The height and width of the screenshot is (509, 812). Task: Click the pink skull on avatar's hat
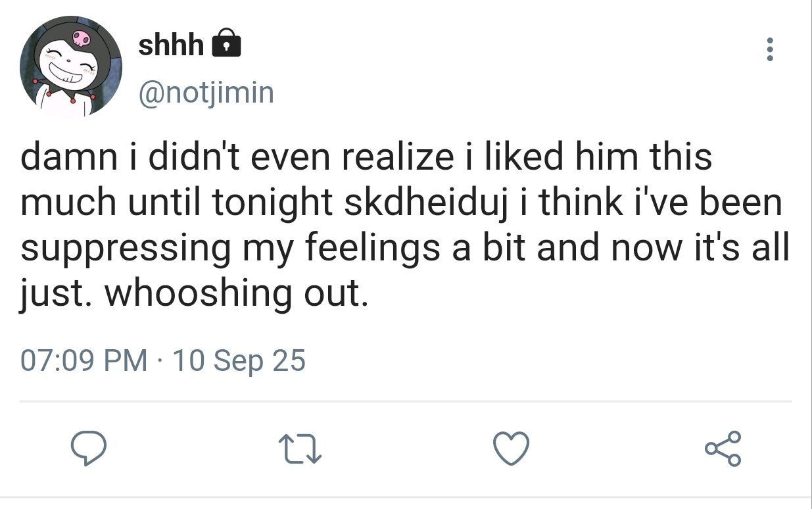(x=82, y=38)
